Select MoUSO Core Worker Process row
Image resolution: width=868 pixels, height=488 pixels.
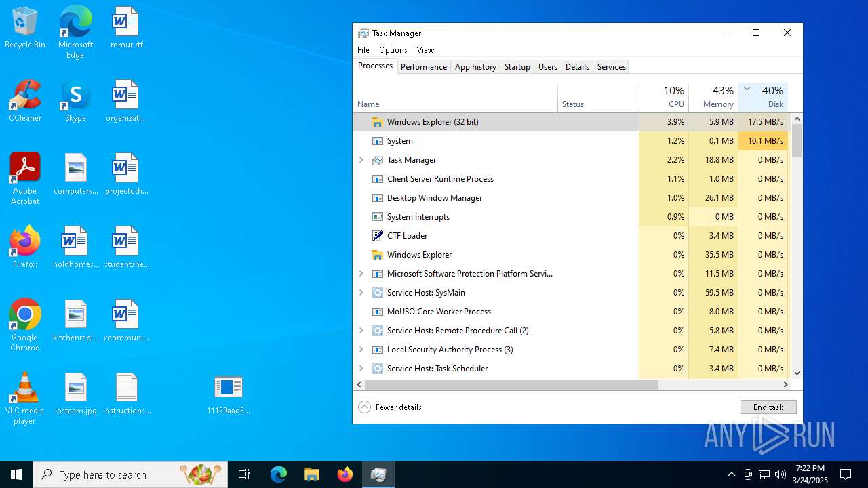click(570, 312)
